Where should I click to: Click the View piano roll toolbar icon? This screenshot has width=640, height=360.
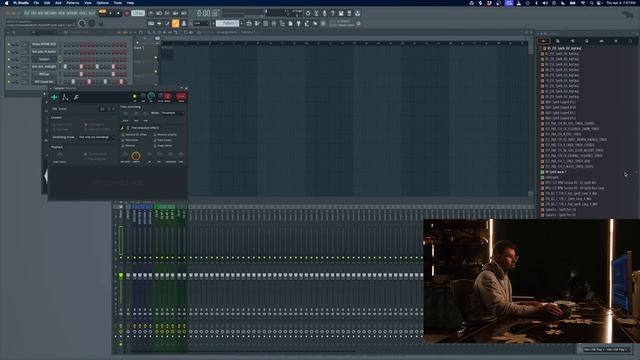[257, 23]
